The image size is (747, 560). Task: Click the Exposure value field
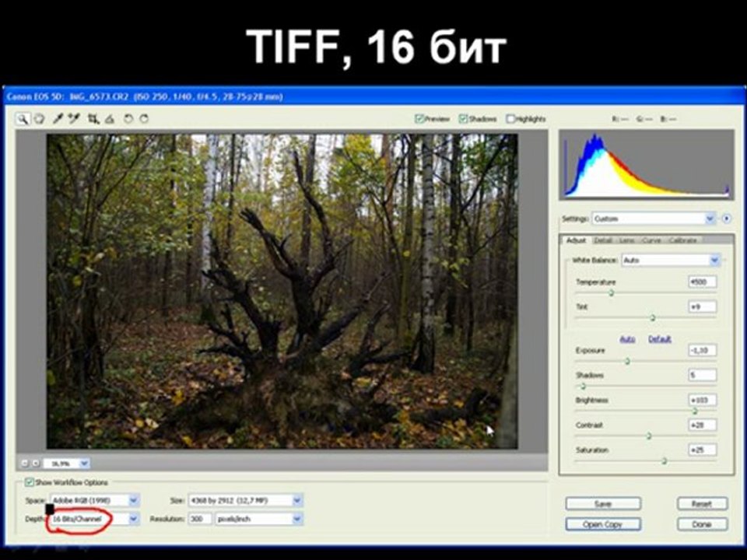pyautogui.click(x=702, y=351)
